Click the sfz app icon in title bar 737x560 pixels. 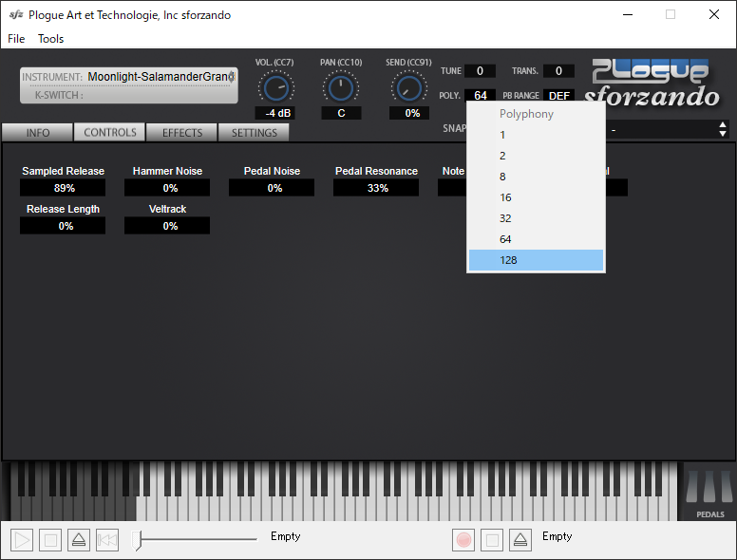click(x=15, y=14)
